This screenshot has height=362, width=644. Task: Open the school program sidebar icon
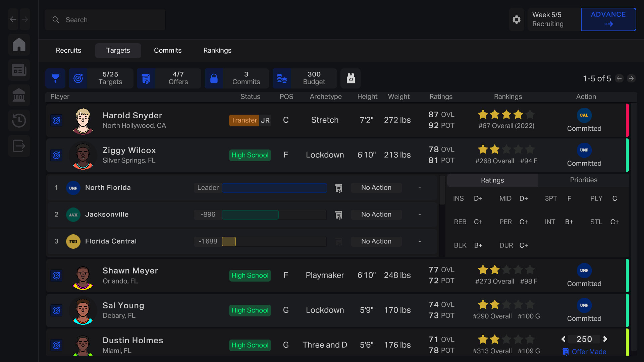(x=19, y=95)
